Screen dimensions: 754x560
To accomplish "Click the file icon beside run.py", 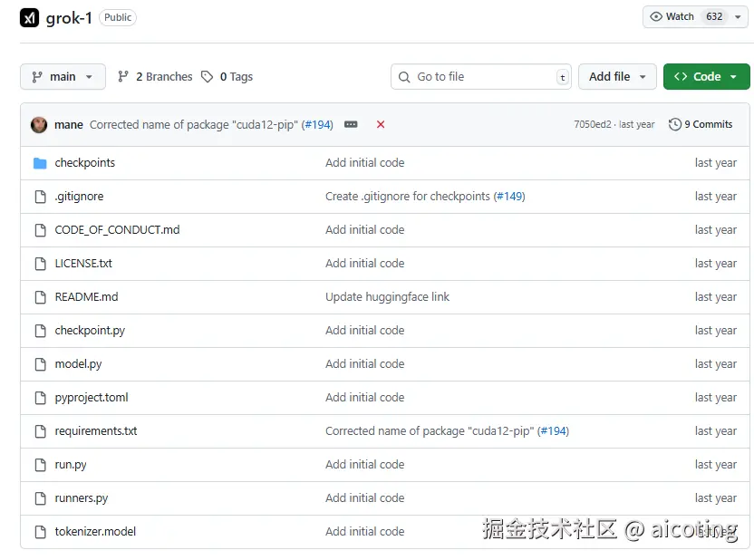I will pyautogui.click(x=41, y=465).
